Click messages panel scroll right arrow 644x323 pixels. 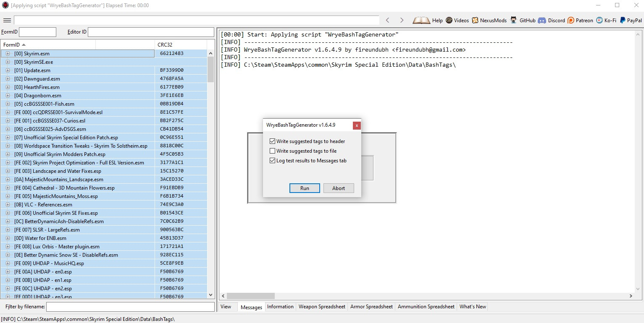(631, 296)
